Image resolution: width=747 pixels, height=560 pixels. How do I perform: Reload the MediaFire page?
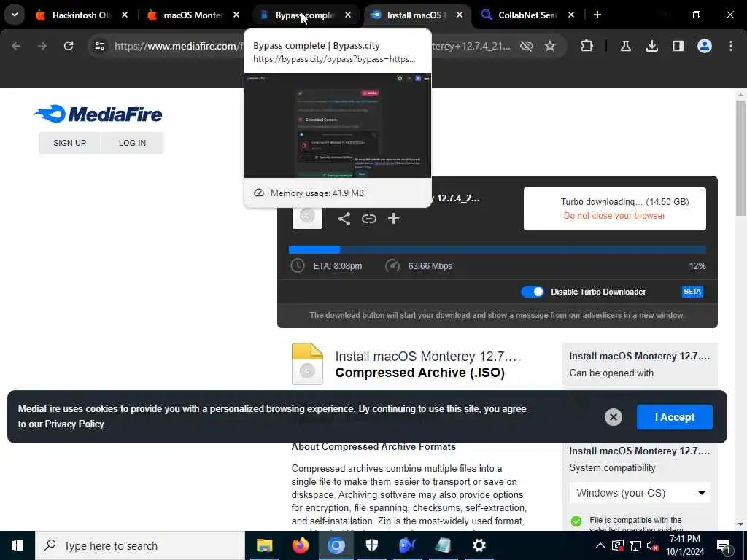point(69,46)
